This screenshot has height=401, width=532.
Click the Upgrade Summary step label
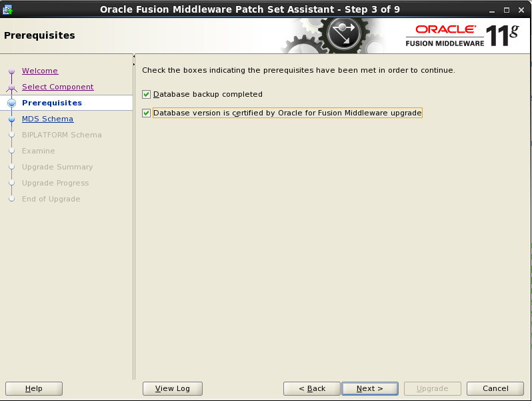[57, 167]
